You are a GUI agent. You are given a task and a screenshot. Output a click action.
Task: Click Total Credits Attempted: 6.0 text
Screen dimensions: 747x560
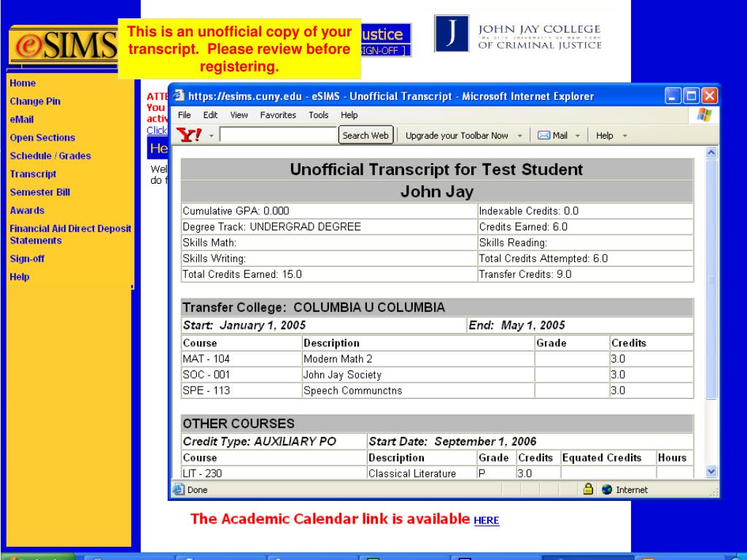(543, 259)
